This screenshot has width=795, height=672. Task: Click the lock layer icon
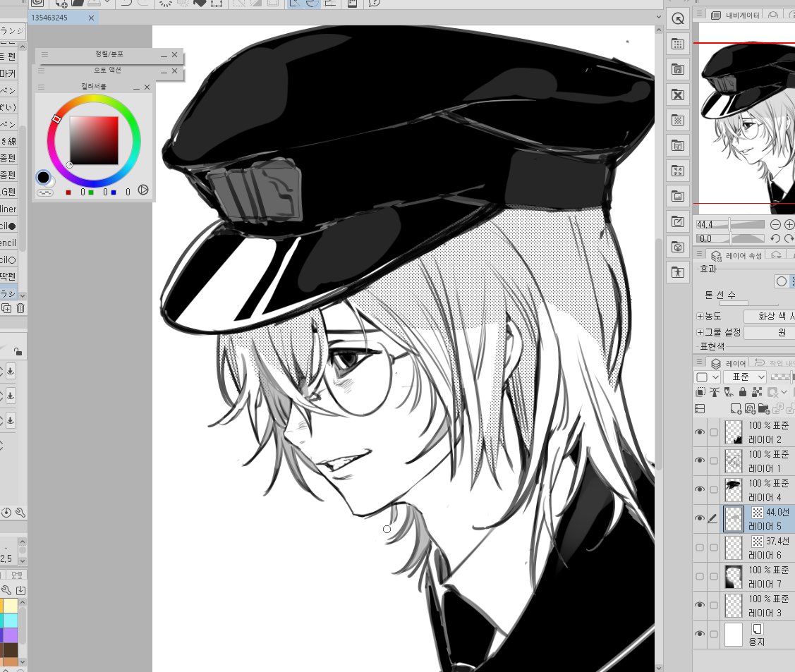[743, 392]
